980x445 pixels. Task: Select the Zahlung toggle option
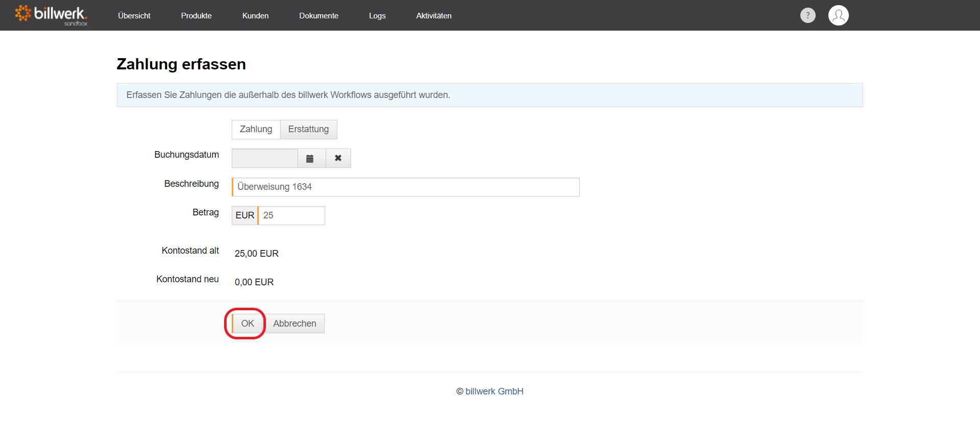pos(256,130)
